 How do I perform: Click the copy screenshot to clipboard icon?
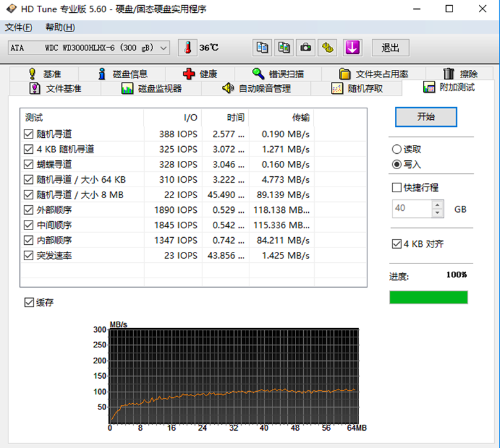pos(284,48)
